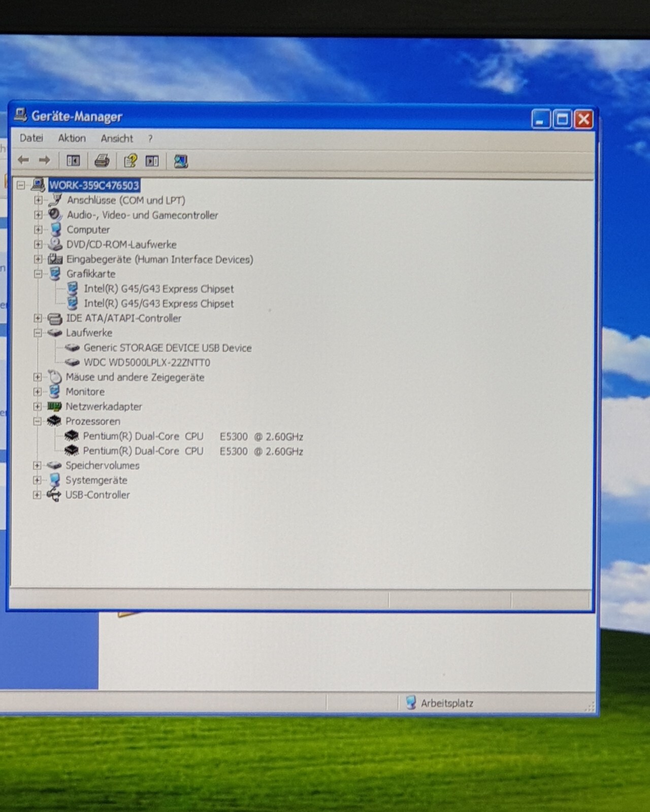Image resolution: width=650 pixels, height=812 pixels.
Task: Expand IDE ATA/ATAPI-Controller
Action: click(x=38, y=318)
